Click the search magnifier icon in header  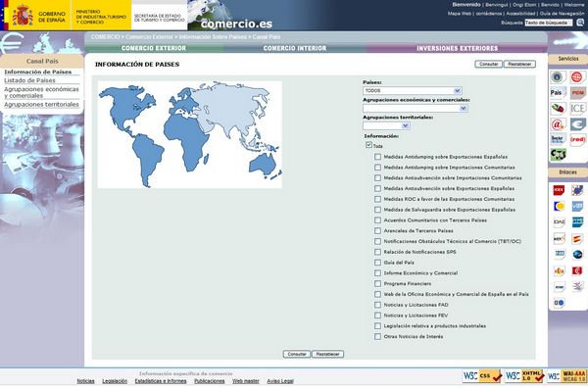pyautogui.click(x=580, y=23)
